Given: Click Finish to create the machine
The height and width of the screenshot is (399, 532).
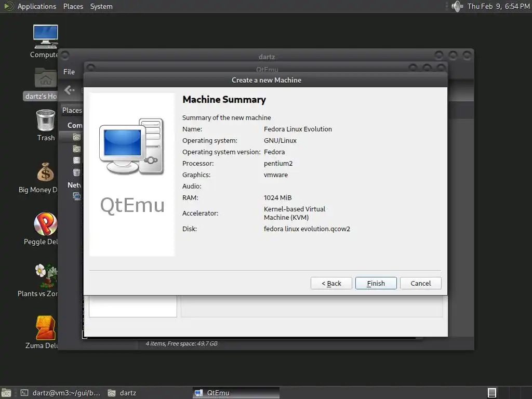Looking at the screenshot, I should 376,283.
